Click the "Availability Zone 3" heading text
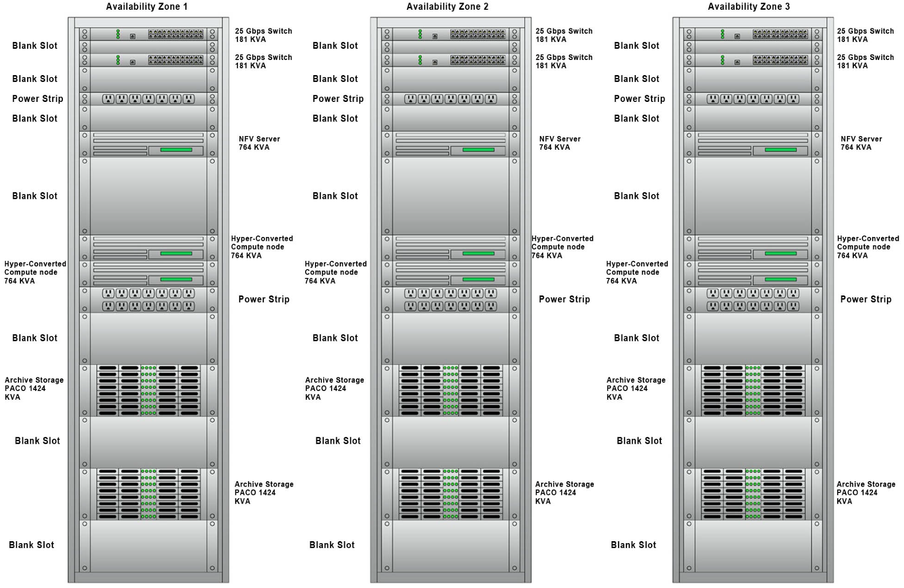Viewport: 904px width, 588px height. click(748, 7)
